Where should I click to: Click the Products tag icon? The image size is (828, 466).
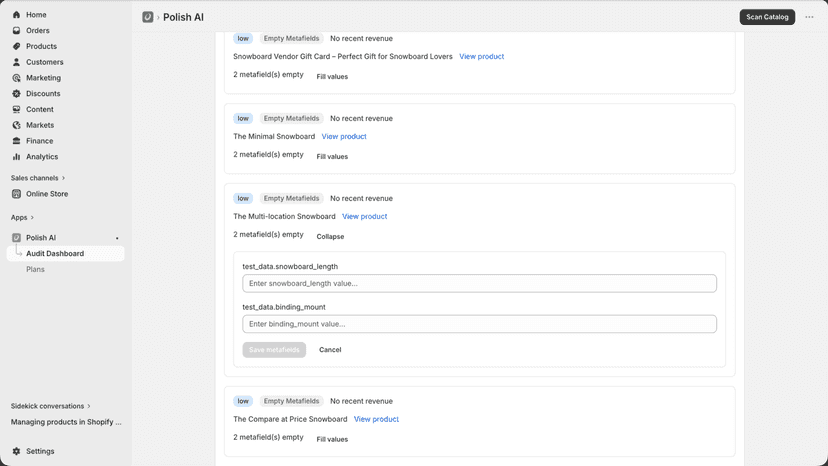click(16, 46)
